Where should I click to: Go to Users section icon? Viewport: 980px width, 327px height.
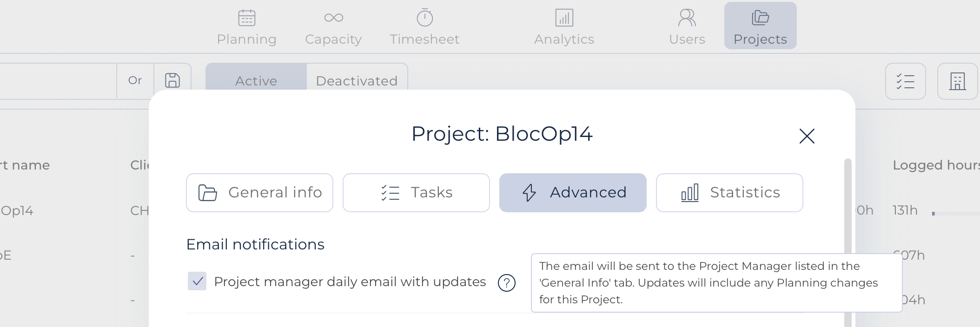coord(687,18)
